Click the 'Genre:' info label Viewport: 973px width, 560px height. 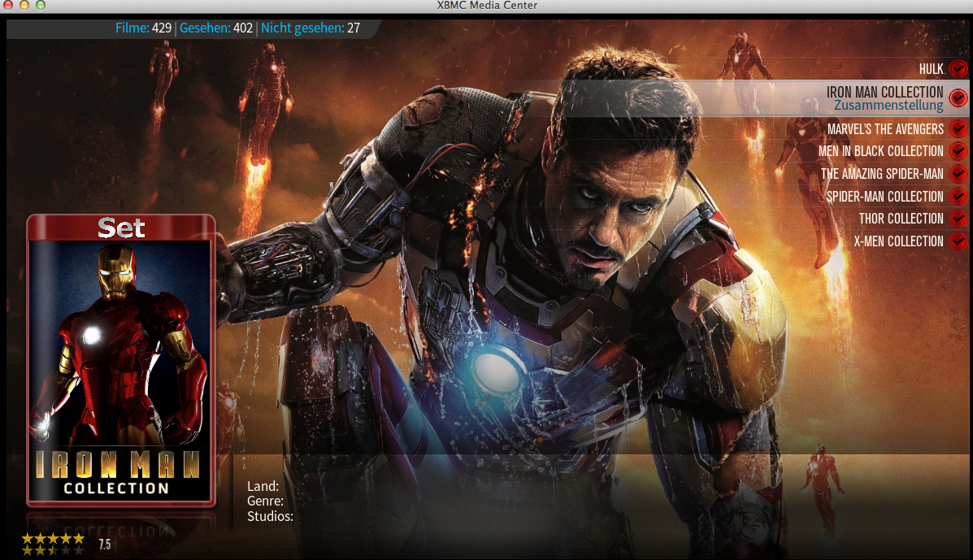[x=265, y=501]
